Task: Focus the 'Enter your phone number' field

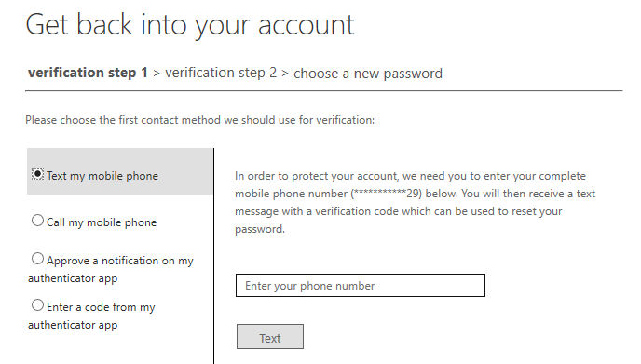Action: point(361,285)
